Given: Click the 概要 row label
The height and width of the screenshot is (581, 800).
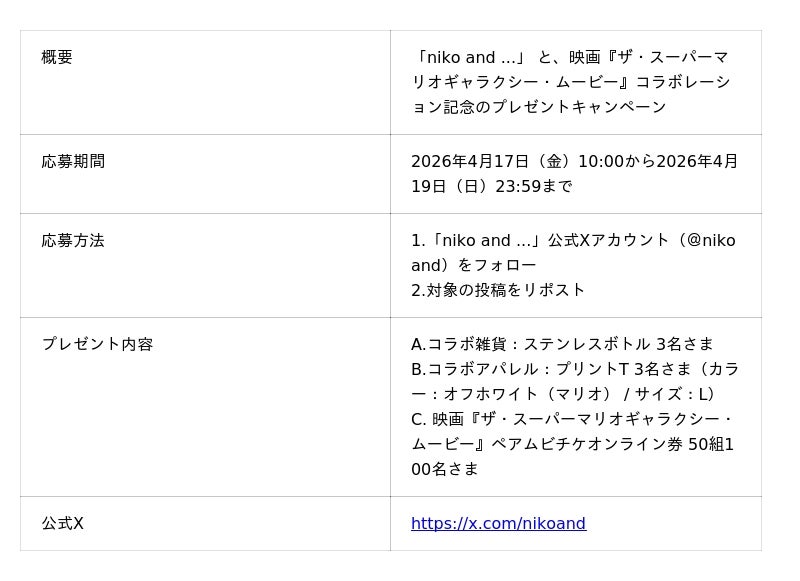Looking at the screenshot, I should tap(57, 57).
